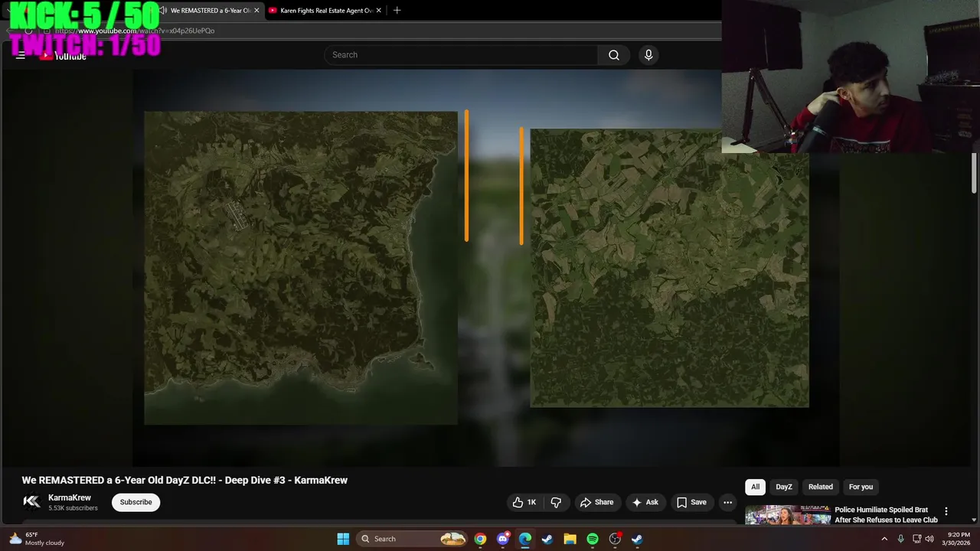Mute the We REMASTERED tab audio icon
This screenshot has height=551, width=980.
click(x=164, y=11)
